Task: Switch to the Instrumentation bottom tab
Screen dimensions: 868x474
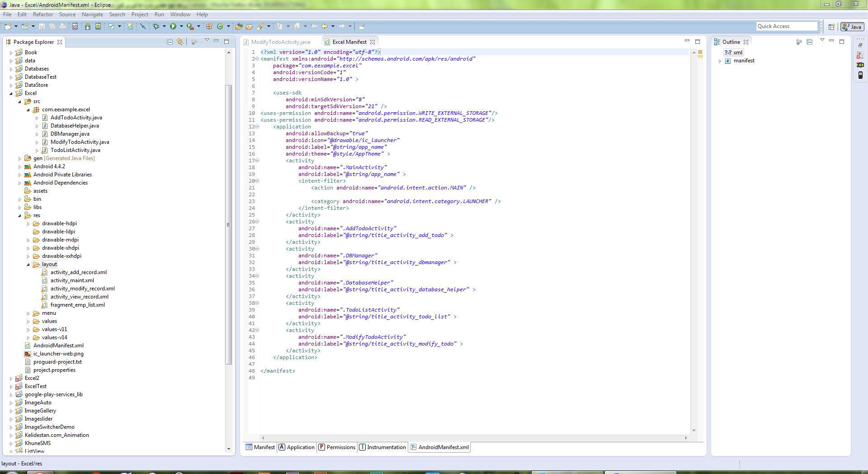Action: [382, 447]
